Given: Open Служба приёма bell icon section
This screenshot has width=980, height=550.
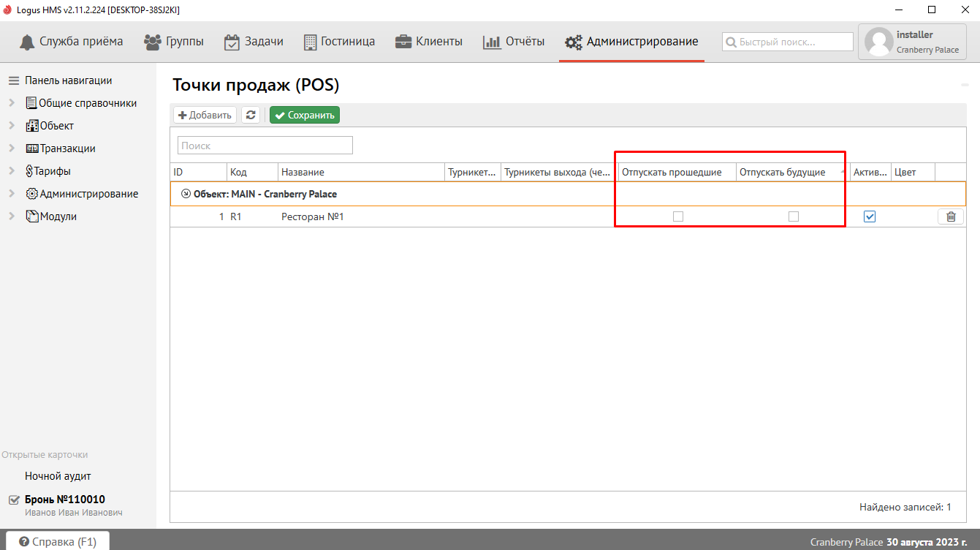Looking at the screenshot, I should (x=27, y=42).
